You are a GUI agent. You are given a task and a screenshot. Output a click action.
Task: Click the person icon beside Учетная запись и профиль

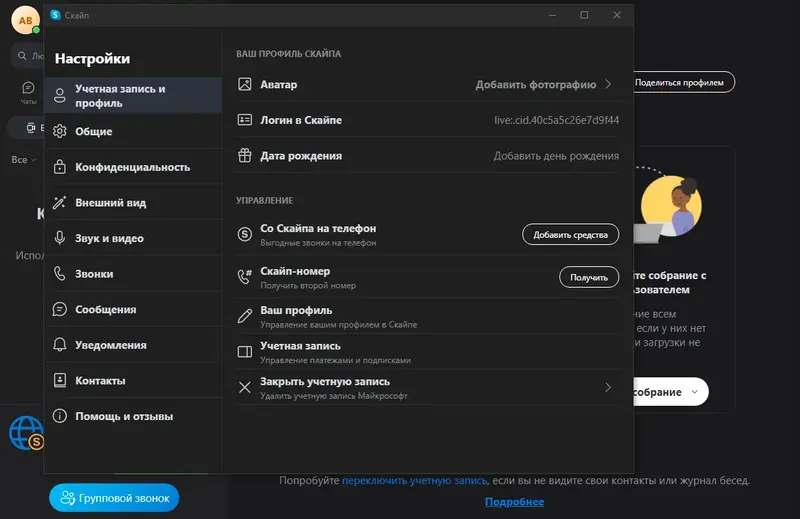(x=60, y=95)
